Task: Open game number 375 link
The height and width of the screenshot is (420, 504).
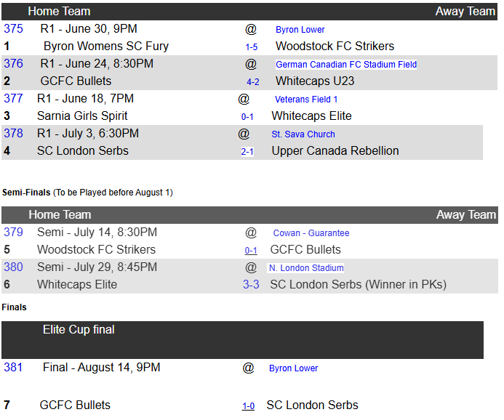Action: 13,29
